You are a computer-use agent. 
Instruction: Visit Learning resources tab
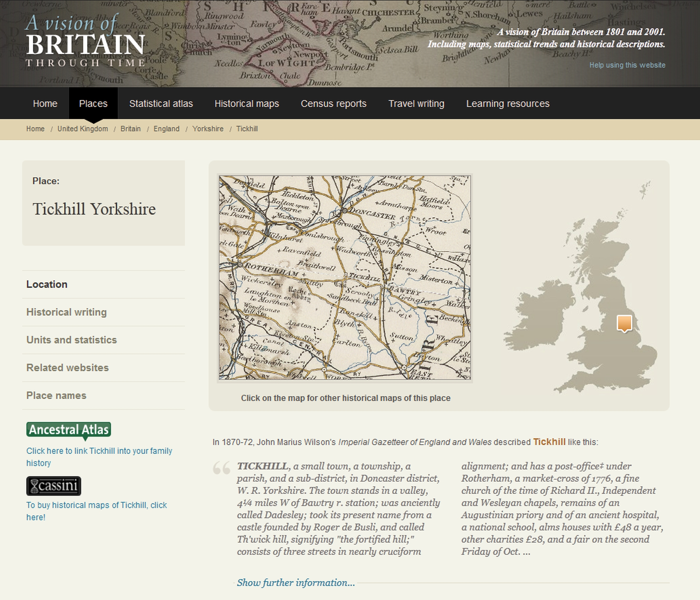[508, 103]
